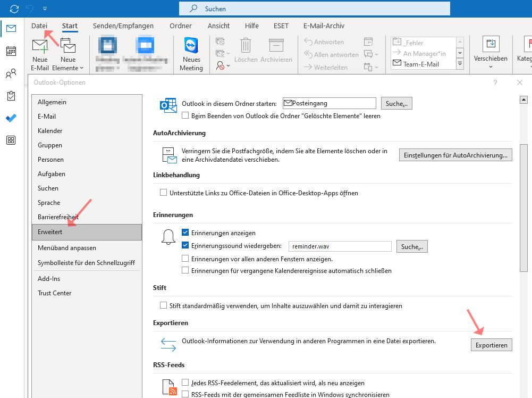The width and height of the screenshot is (532, 398).
Task: Click Allen antworten in the ribbon
Action: point(331,54)
